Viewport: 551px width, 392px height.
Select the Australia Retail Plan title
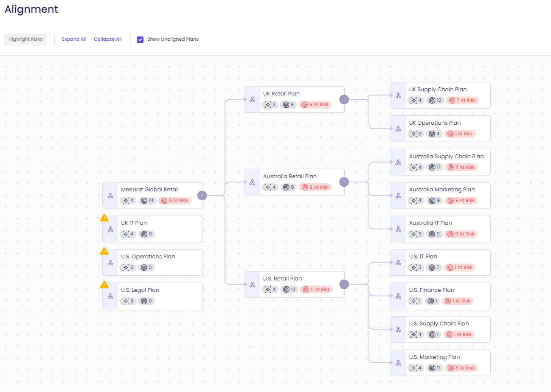[x=290, y=176]
